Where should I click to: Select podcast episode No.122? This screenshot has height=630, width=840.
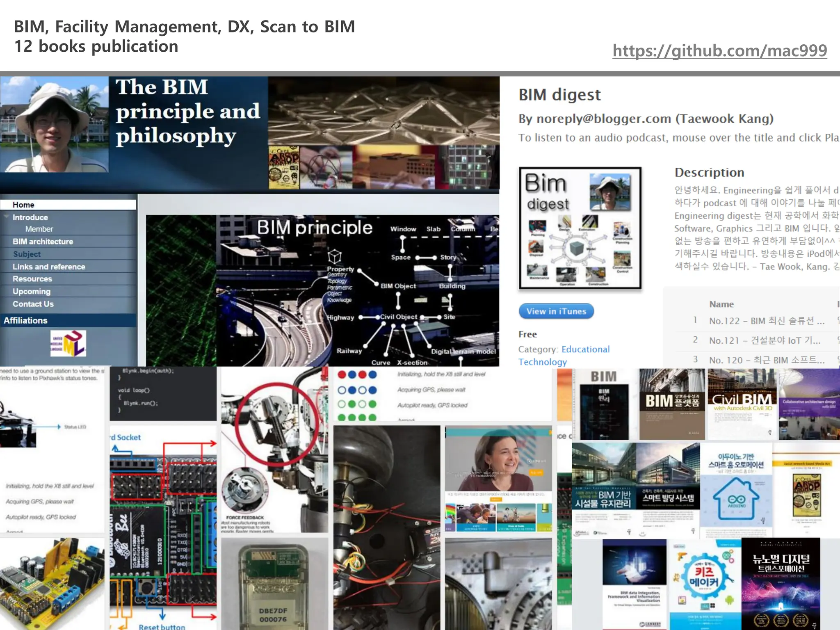click(766, 321)
